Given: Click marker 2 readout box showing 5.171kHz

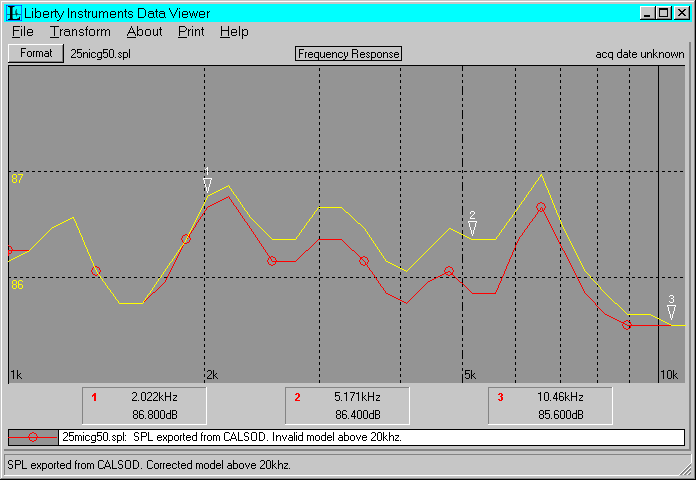Looking at the screenshot, I should [348, 405].
